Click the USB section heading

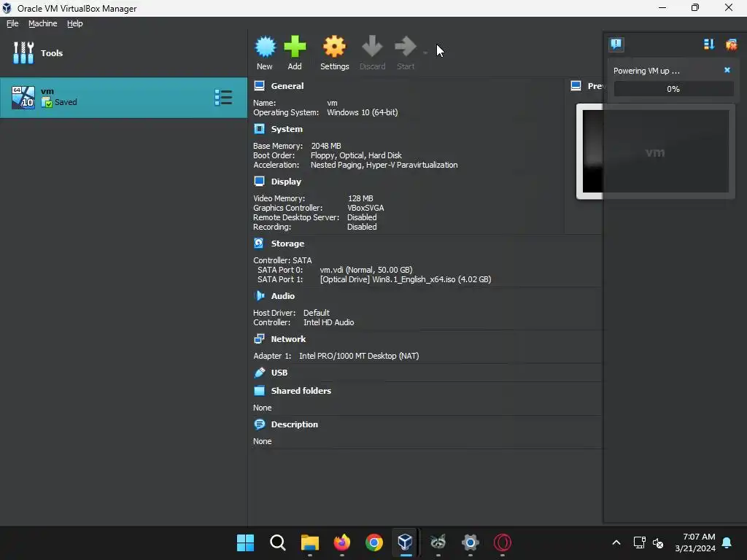tap(279, 373)
